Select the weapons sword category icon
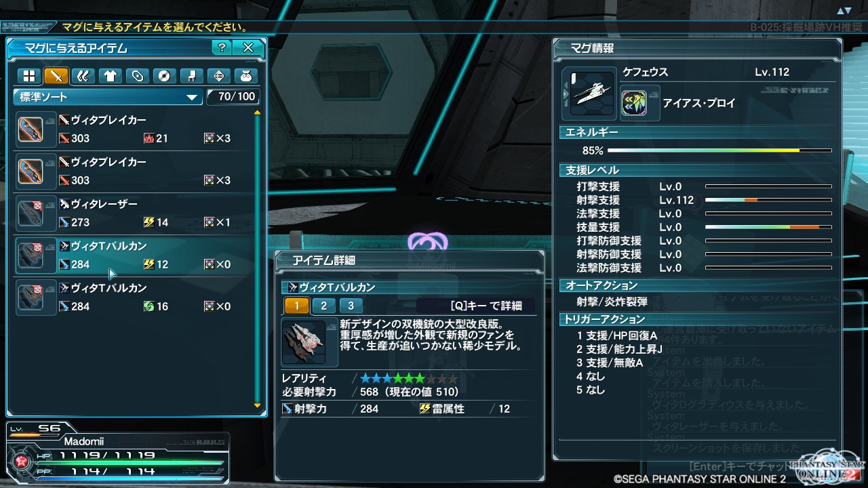Image resolution: width=868 pixels, height=488 pixels. pyautogui.click(x=56, y=76)
